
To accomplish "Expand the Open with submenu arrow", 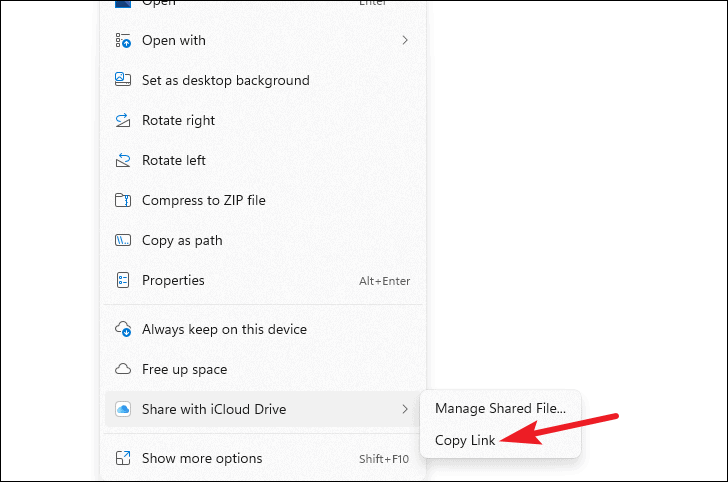I will [x=405, y=40].
